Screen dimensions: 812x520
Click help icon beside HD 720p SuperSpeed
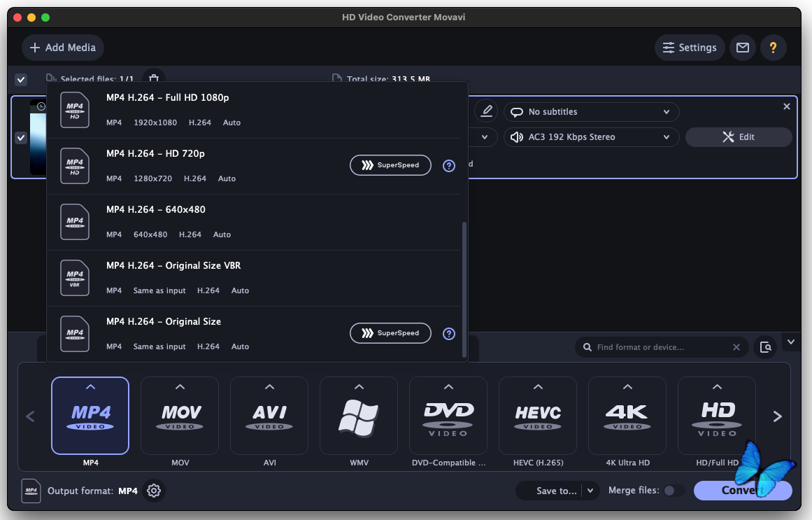click(449, 166)
